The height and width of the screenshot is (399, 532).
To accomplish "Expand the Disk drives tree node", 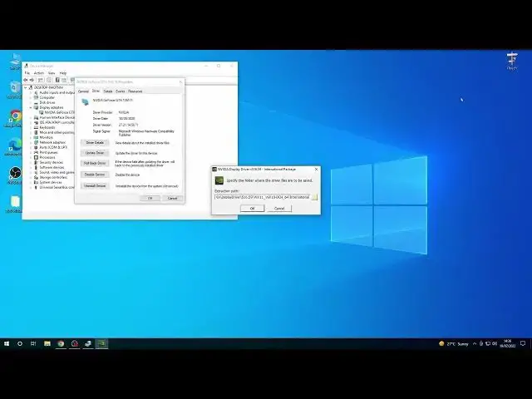I will tap(31, 102).
